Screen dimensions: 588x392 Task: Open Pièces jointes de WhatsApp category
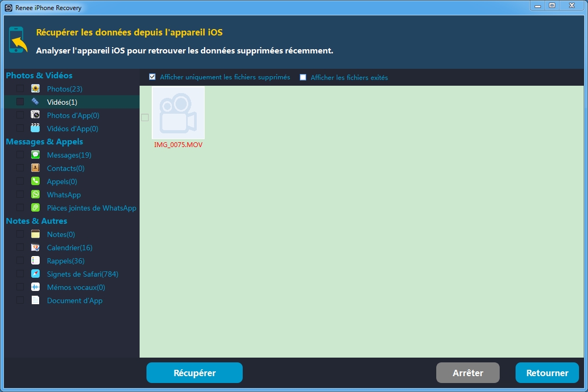[x=91, y=208]
